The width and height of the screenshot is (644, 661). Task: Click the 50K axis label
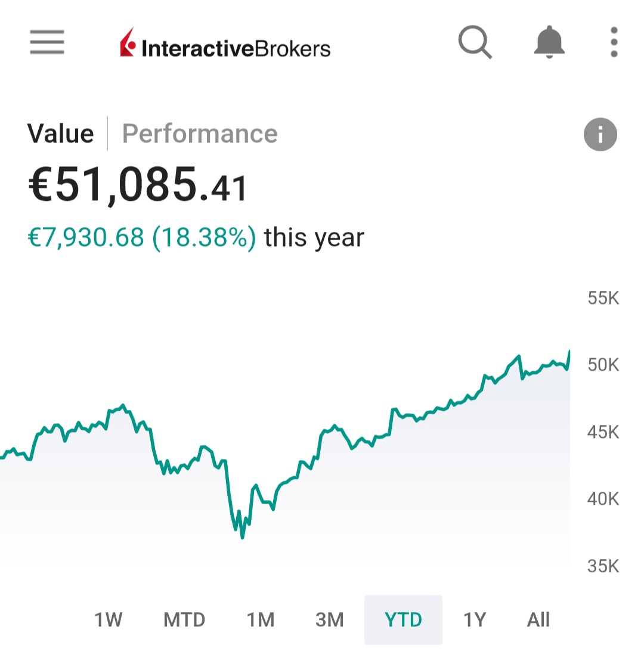pos(603,364)
